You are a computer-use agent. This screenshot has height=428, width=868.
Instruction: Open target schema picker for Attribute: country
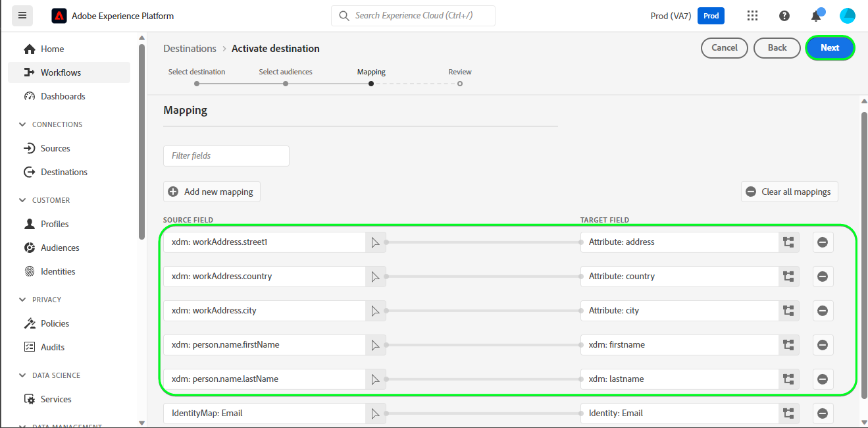[x=788, y=277]
